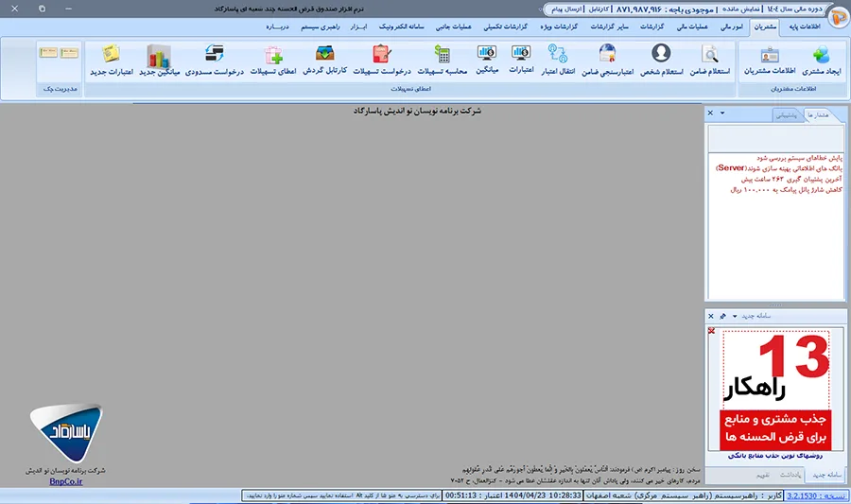Viewport: 851px width, 504px height.
Task: Open استعلام شخص person inquiry icon
Action: tap(661, 53)
